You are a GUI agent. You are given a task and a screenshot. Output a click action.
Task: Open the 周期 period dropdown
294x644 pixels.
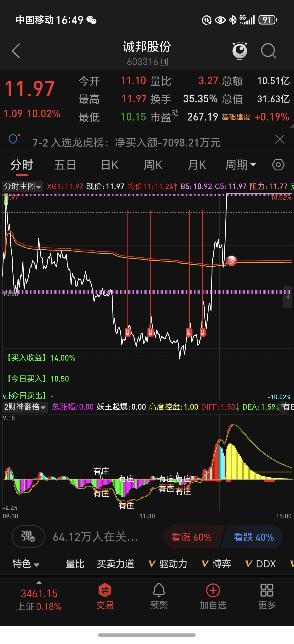tap(240, 165)
